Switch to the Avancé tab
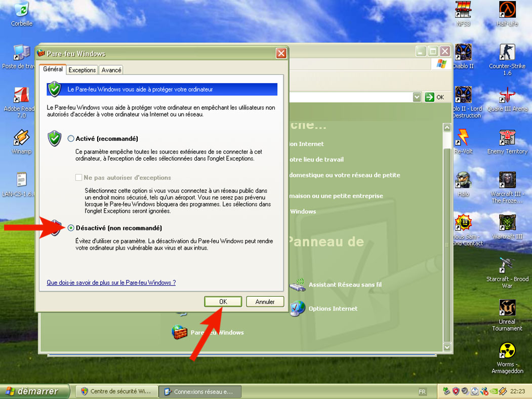This screenshot has height=399, width=532. 111,70
